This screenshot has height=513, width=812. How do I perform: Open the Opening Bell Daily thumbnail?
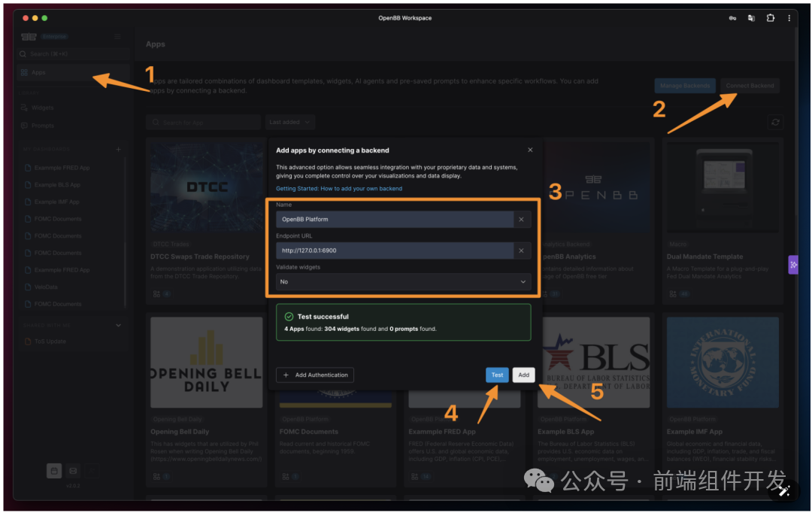point(207,363)
